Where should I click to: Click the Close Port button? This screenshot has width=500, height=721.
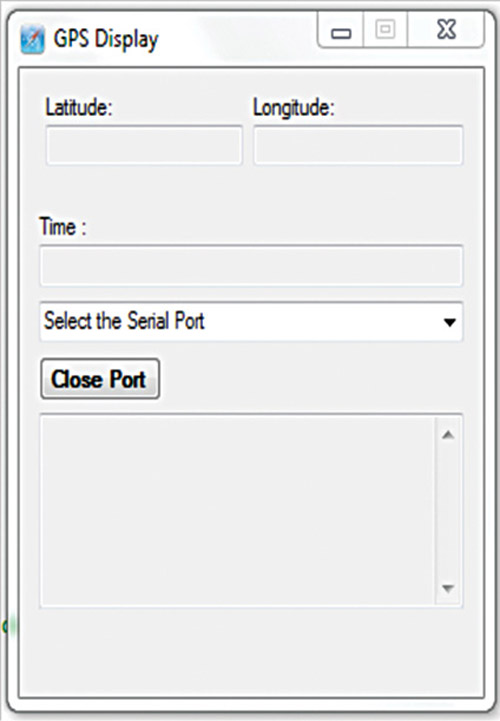coord(100,379)
